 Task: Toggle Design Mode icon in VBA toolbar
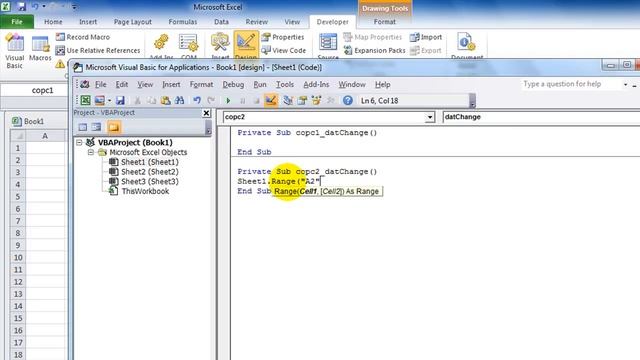pyautogui.click(x=271, y=100)
